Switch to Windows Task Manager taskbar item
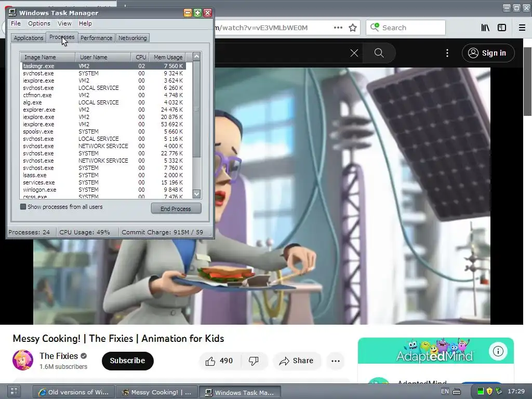This screenshot has width=532, height=399. 240,392
